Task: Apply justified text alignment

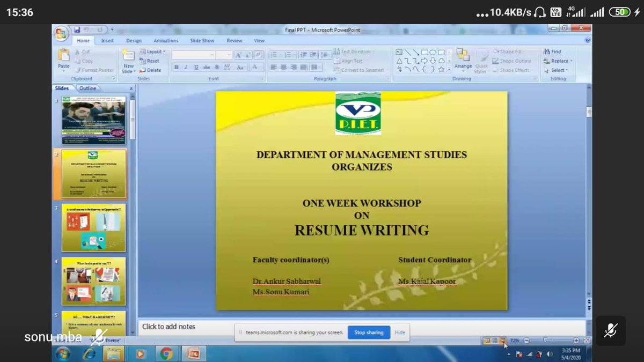Action: tap(304, 67)
